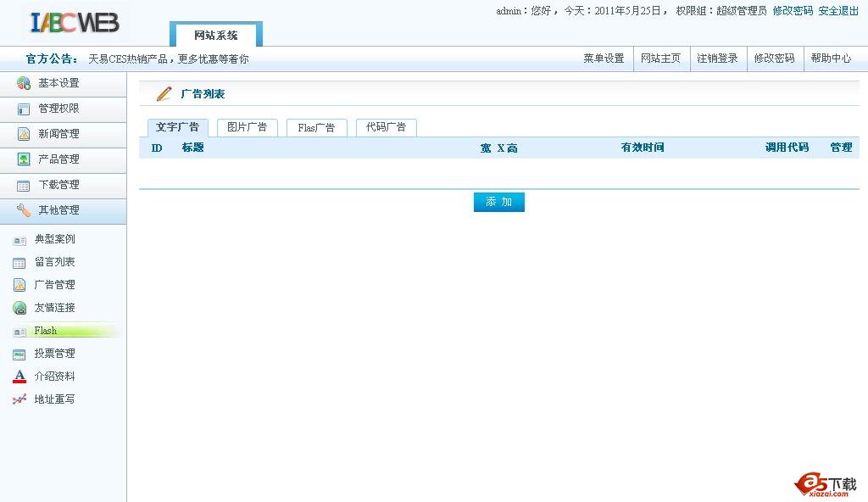Open 广告管理 in the sidebar
Image resolution: width=868 pixels, height=502 pixels.
[55, 285]
